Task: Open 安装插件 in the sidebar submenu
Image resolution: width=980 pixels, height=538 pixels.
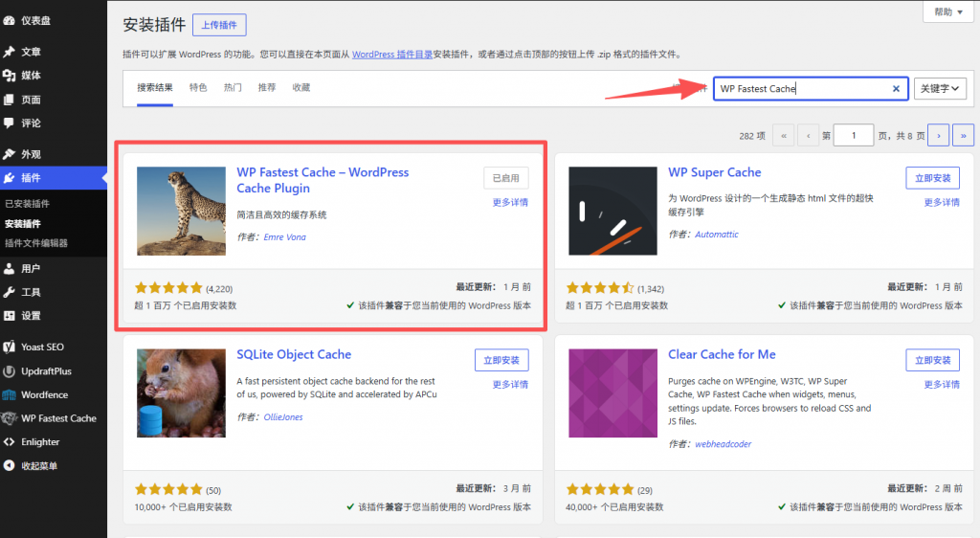Action: coord(23,224)
